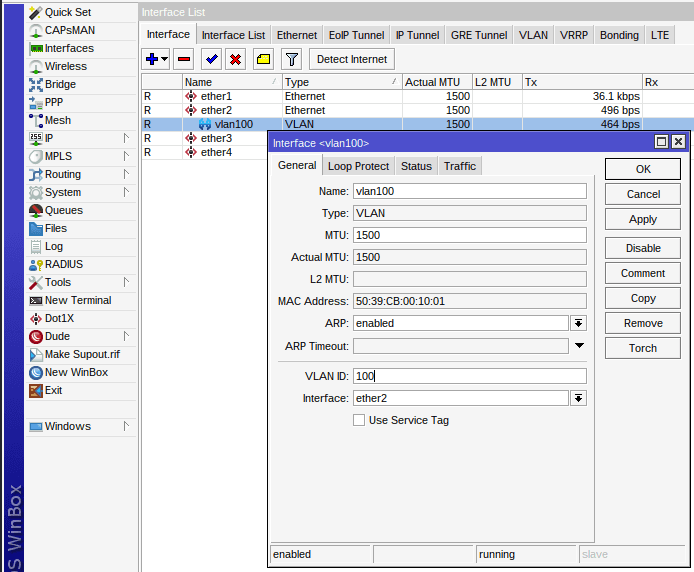Screen dimensions: 694x572
Task: Click the blue checkmark enable icon
Action: (x=211, y=60)
